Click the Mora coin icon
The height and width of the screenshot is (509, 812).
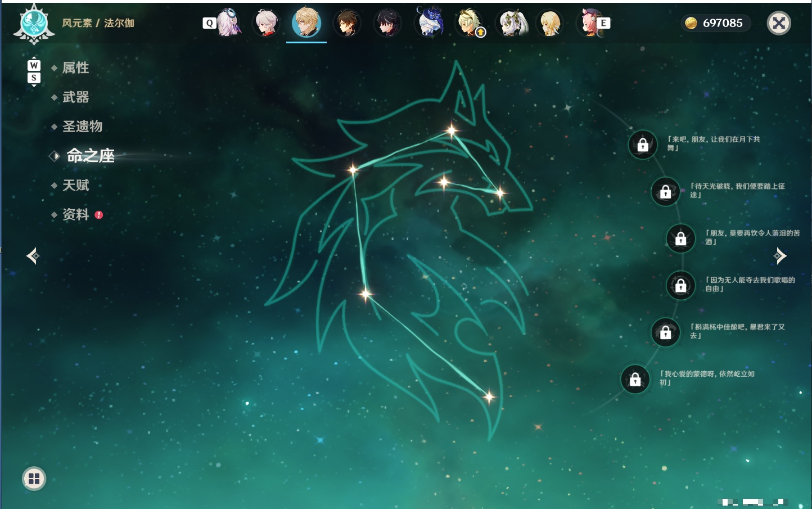tap(691, 23)
